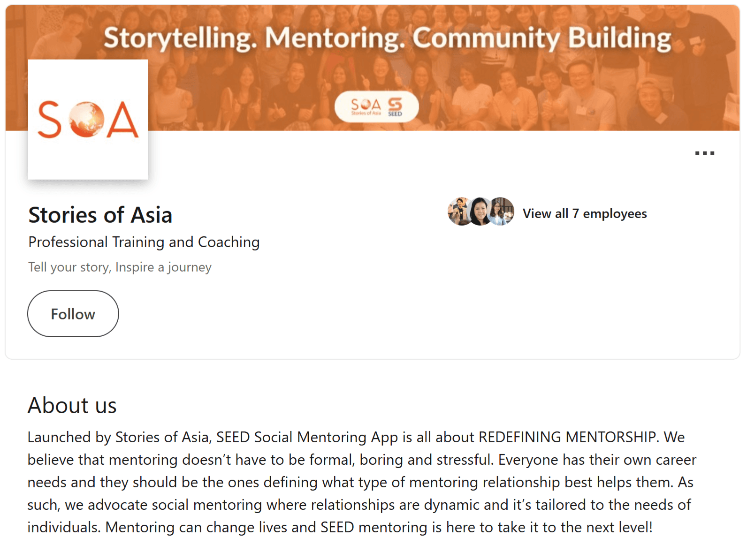Open the View all 7 employees link

tap(585, 214)
